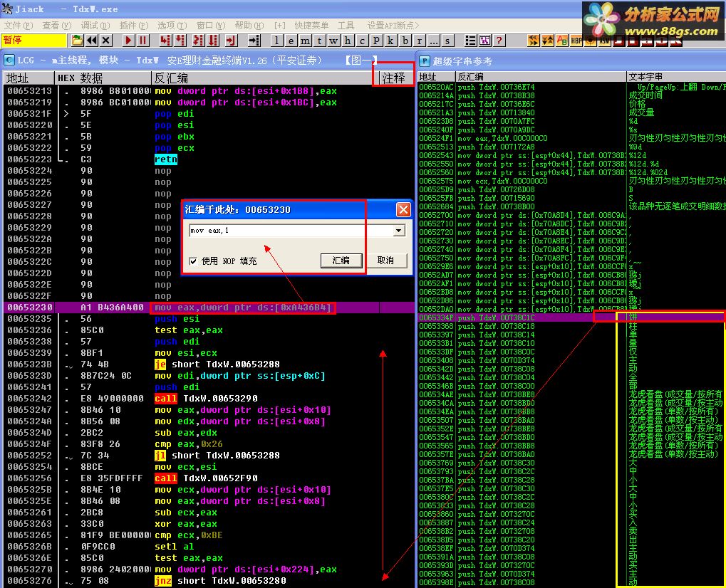The height and width of the screenshot is (588, 726).
Task: Close the 汇编于此处 dialog
Action: click(403, 209)
